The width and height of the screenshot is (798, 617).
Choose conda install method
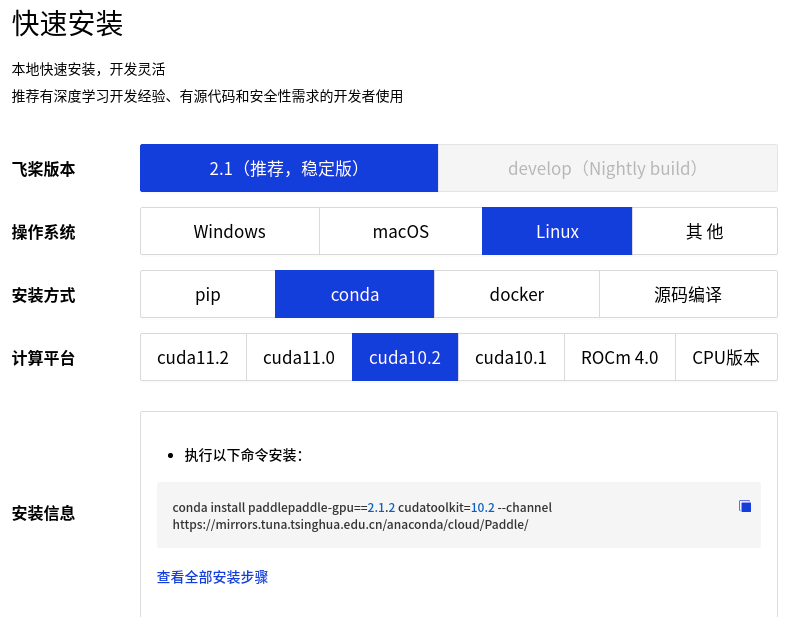click(x=354, y=294)
